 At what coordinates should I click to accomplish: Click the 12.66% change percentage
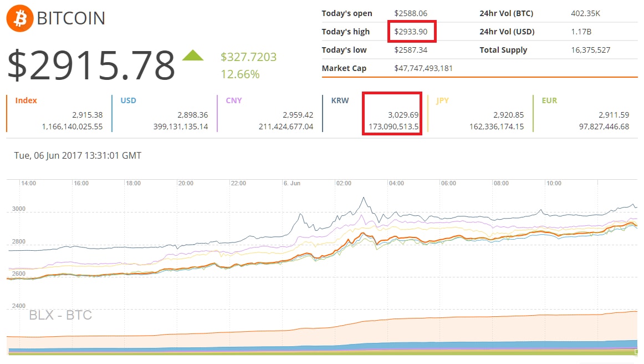(x=240, y=74)
